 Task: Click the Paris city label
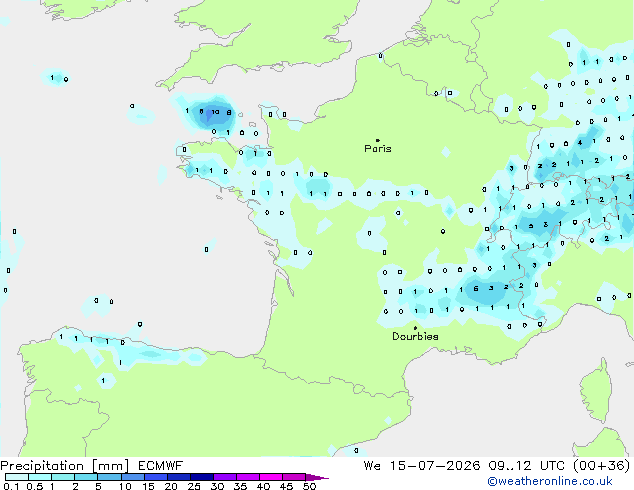click(378, 149)
